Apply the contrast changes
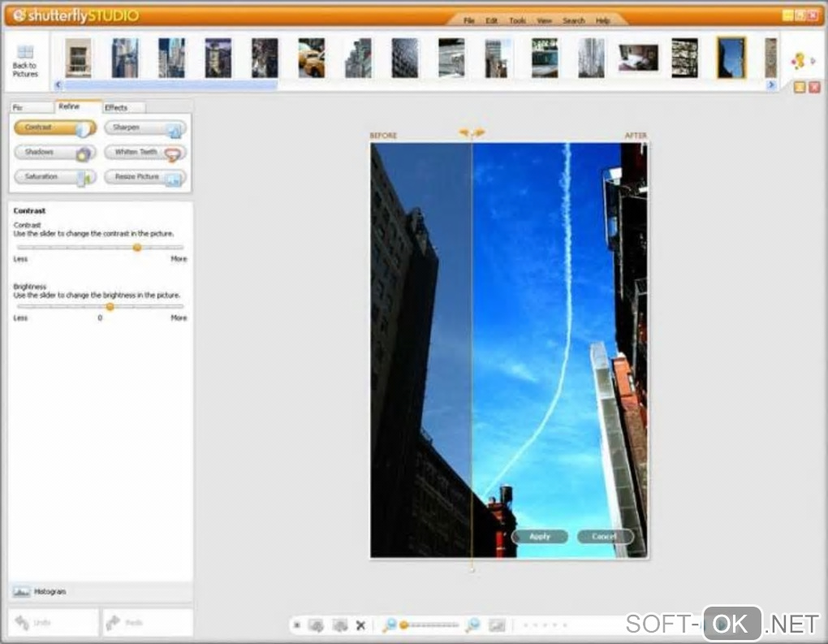The height and width of the screenshot is (644, 828). (x=540, y=537)
